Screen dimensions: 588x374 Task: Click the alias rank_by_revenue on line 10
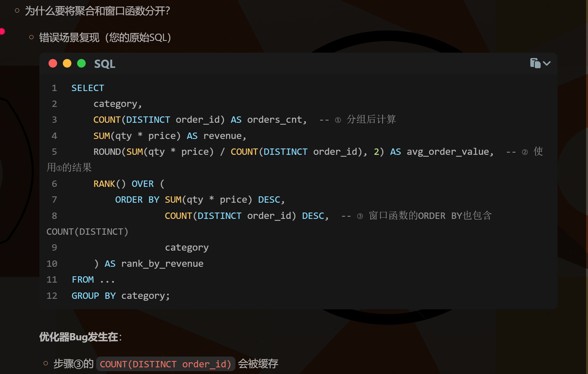(162, 264)
